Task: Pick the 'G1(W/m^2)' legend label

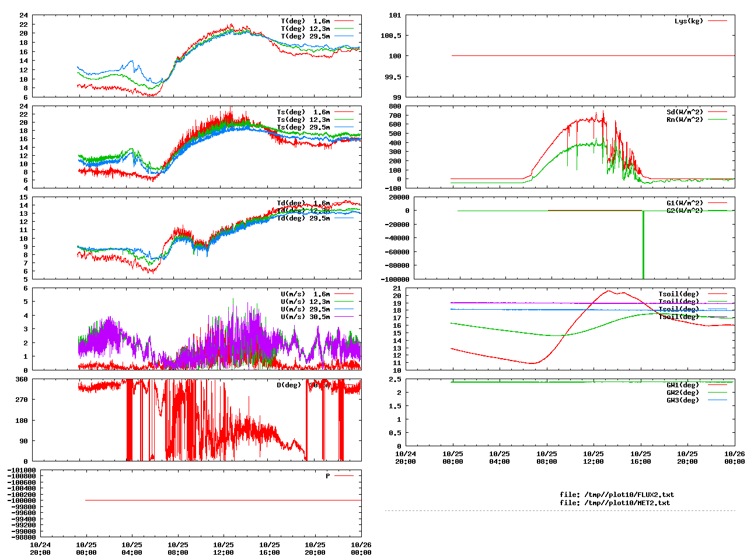Action: click(x=685, y=203)
